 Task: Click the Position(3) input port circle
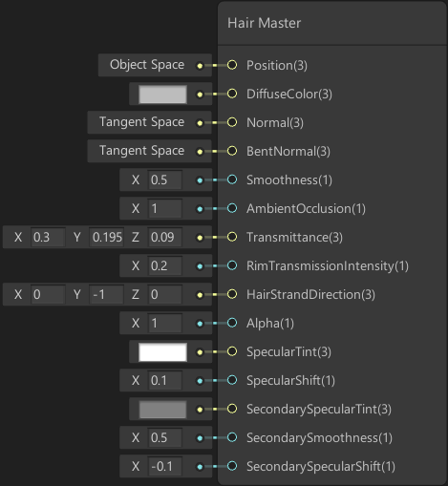pyautogui.click(x=232, y=65)
